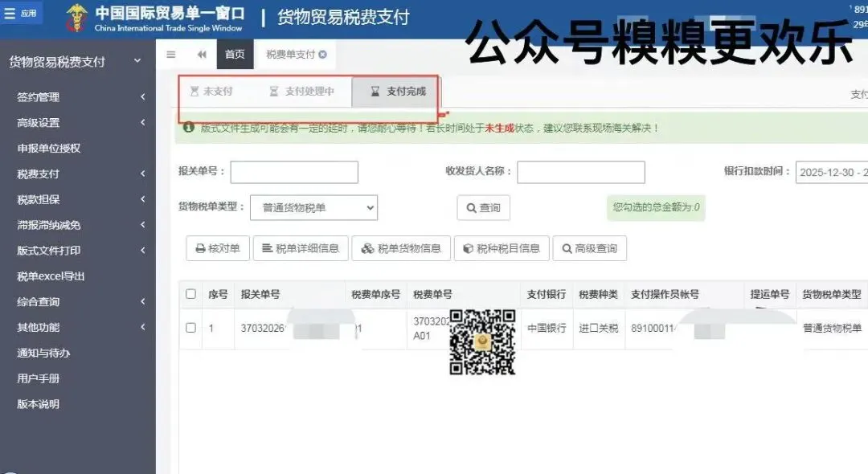Switch to the 首页 tab

pyautogui.click(x=235, y=54)
